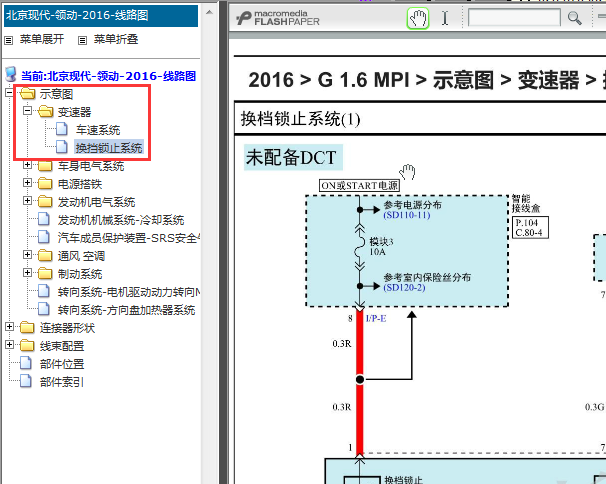The height and width of the screenshot is (484, 606).
Task: Click the 示意图 folder icon
Action: (27, 94)
